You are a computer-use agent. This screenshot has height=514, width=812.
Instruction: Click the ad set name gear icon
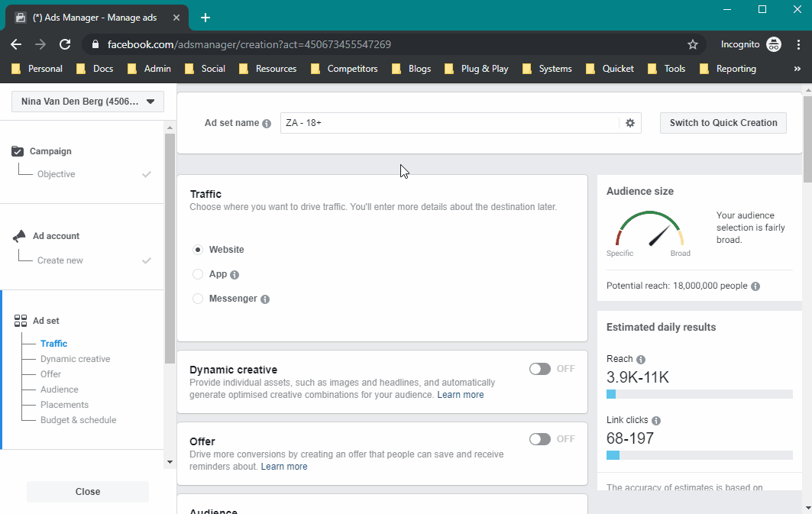[629, 123]
